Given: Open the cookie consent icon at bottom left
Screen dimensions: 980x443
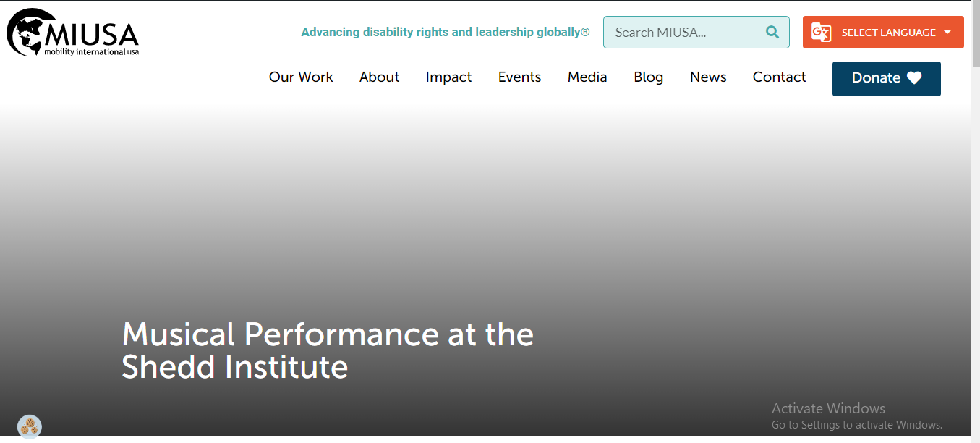Looking at the screenshot, I should point(30,426).
